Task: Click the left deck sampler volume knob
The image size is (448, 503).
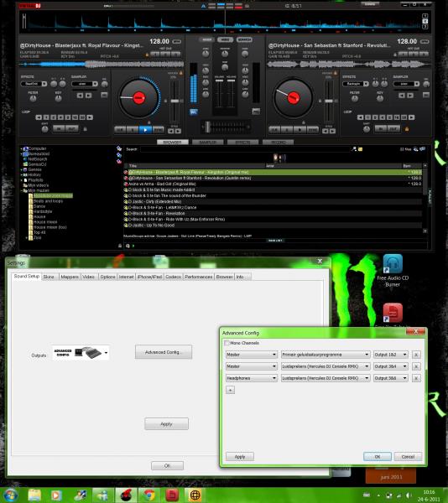Action: pyautogui.click(x=105, y=84)
